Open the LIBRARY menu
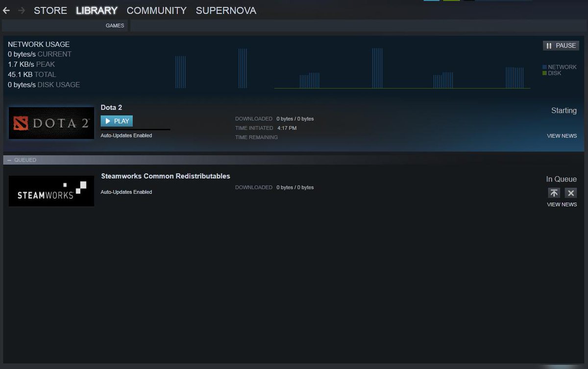 [96, 10]
